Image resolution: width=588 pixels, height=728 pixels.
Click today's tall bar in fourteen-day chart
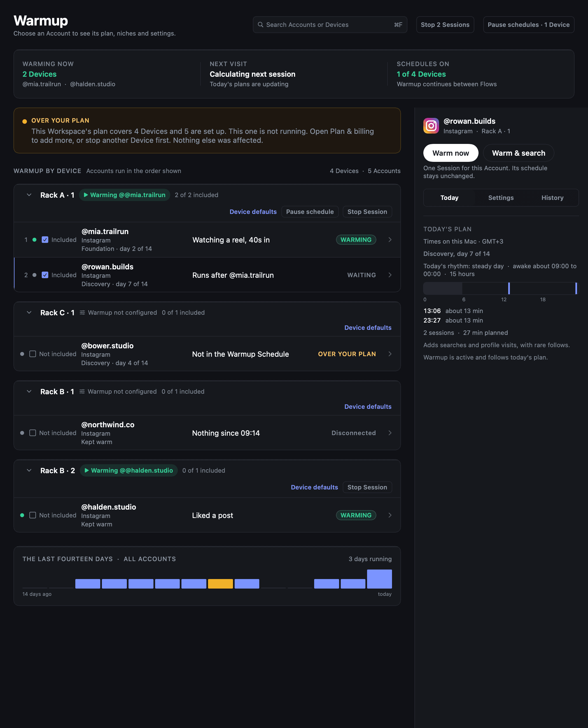coord(379,579)
